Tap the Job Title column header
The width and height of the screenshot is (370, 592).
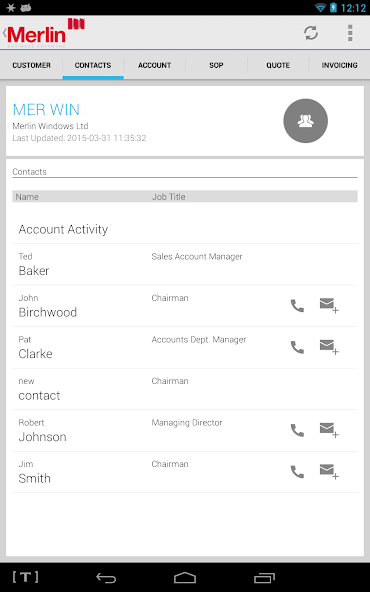168,197
